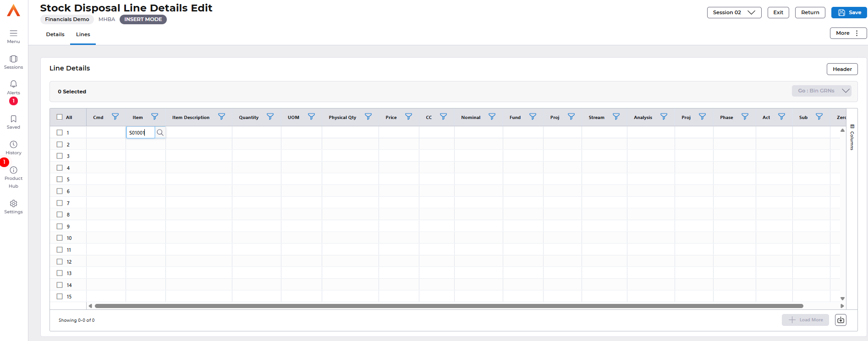Viewport: 868px width, 341px height.
Task: Click the Return button
Action: [x=810, y=12]
